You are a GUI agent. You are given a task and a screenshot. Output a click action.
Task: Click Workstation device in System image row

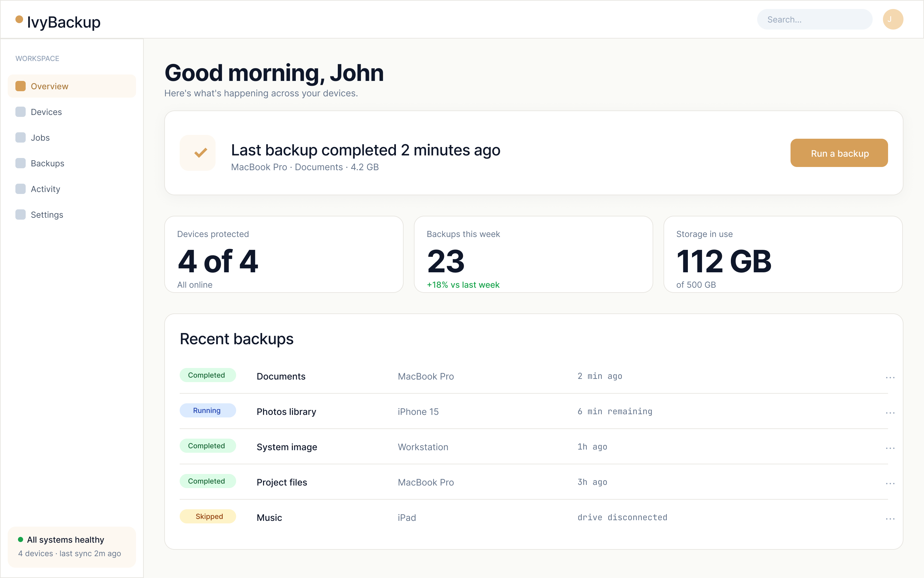point(423,447)
